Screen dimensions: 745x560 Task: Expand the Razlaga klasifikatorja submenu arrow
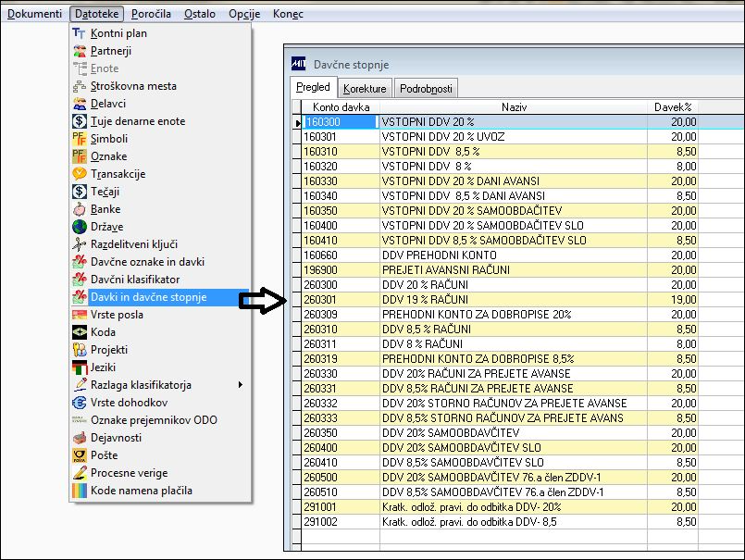tap(241, 384)
